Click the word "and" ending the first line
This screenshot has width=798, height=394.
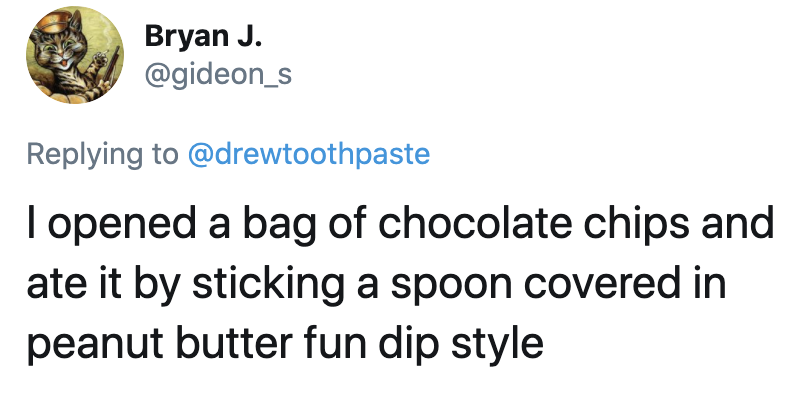[738, 222]
